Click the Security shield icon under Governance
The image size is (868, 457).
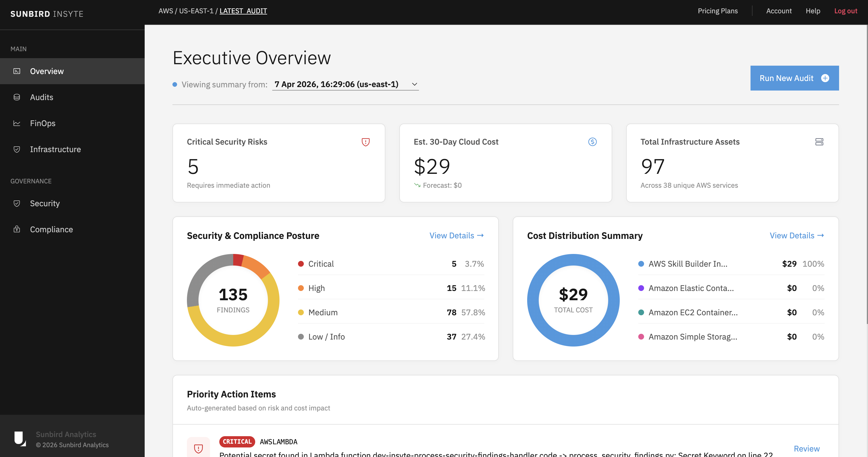point(17,203)
